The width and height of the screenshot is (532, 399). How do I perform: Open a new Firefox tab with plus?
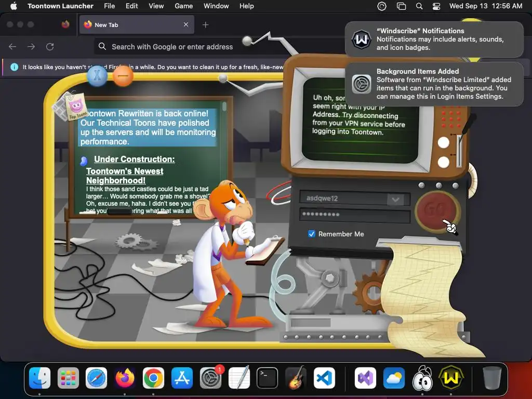click(205, 25)
